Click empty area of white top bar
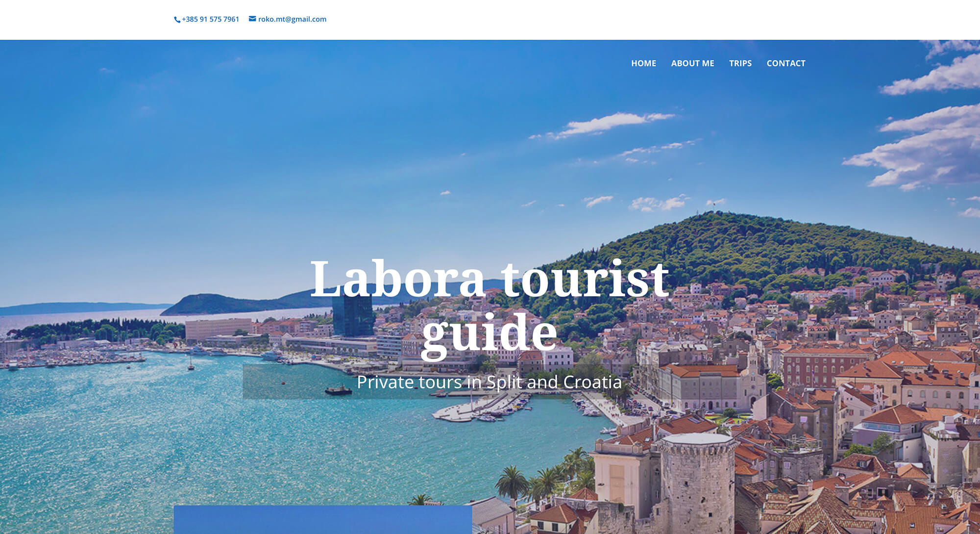The height and width of the screenshot is (534, 980). point(637,20)
